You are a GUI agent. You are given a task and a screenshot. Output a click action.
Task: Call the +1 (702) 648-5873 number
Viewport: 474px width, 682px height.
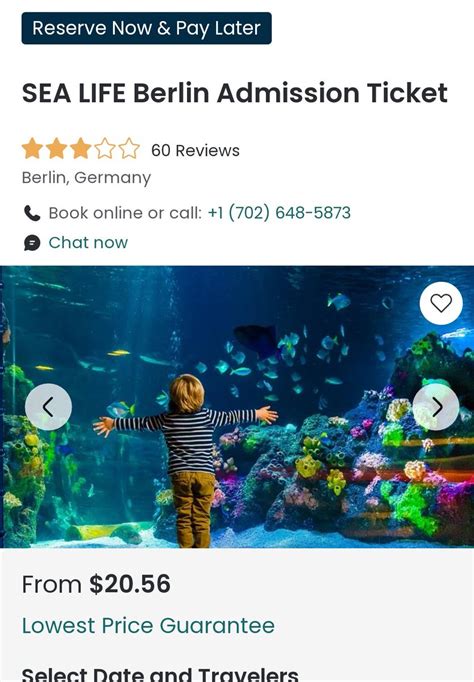tap(279, 213)
